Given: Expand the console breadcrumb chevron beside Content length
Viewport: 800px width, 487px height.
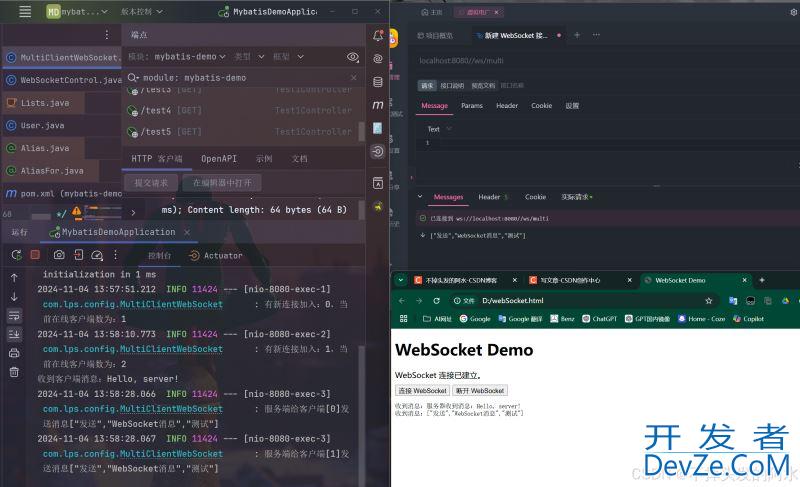Looking at the screenshot, I should pyautogui.click(x=133, y=213).
